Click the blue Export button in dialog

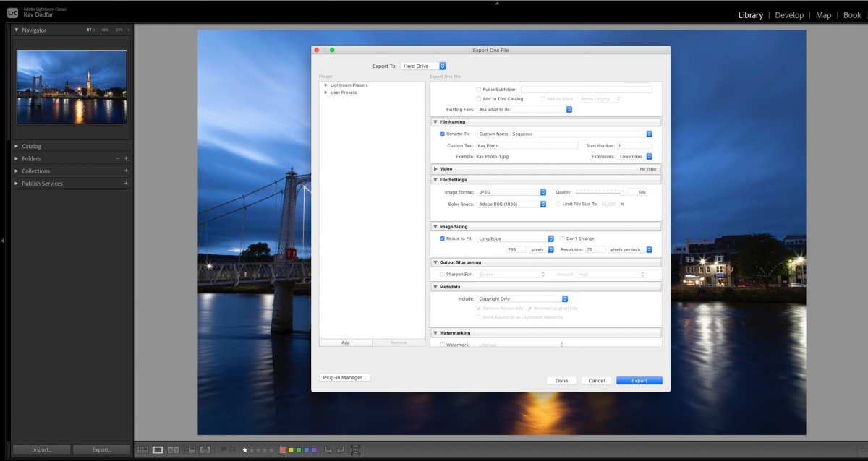click(x=639, y=380)
